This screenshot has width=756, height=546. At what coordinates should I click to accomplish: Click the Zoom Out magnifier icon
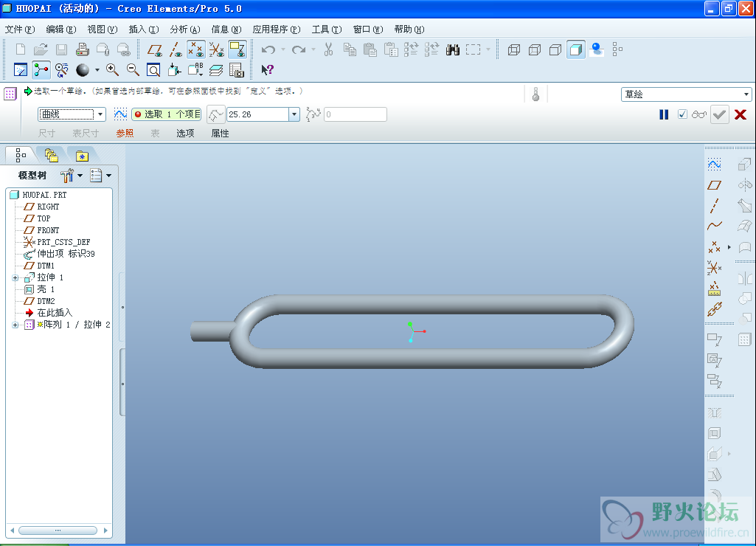(x=133, y=70)
